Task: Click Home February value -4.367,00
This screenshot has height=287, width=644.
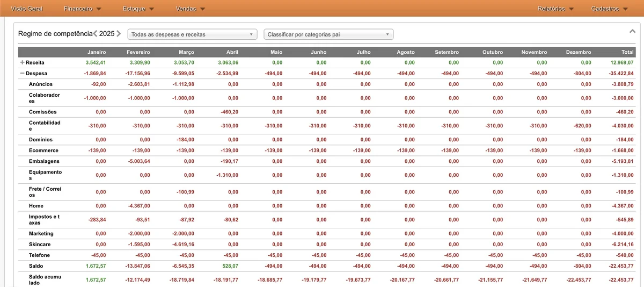Action: 139,206
